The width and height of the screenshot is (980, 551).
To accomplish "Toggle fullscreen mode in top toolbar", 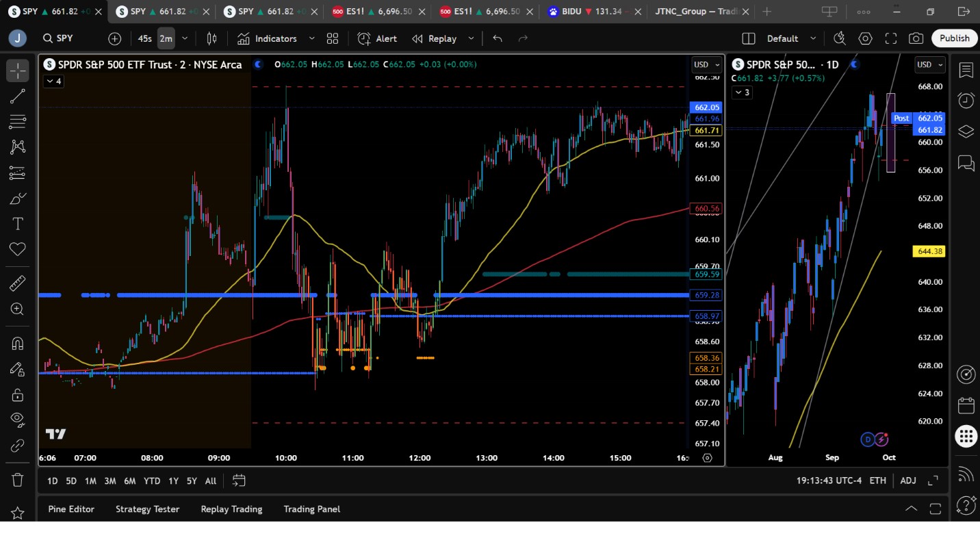I will tap(891, 38).
